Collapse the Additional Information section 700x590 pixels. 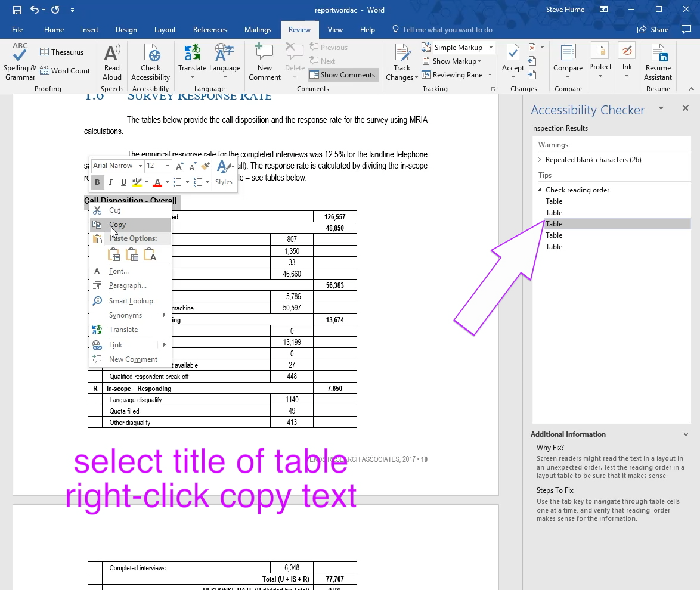click(x=686, y=434)
